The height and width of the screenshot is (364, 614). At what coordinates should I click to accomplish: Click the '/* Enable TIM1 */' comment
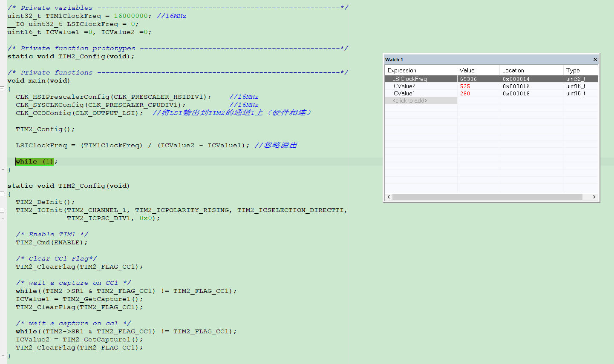52,234
